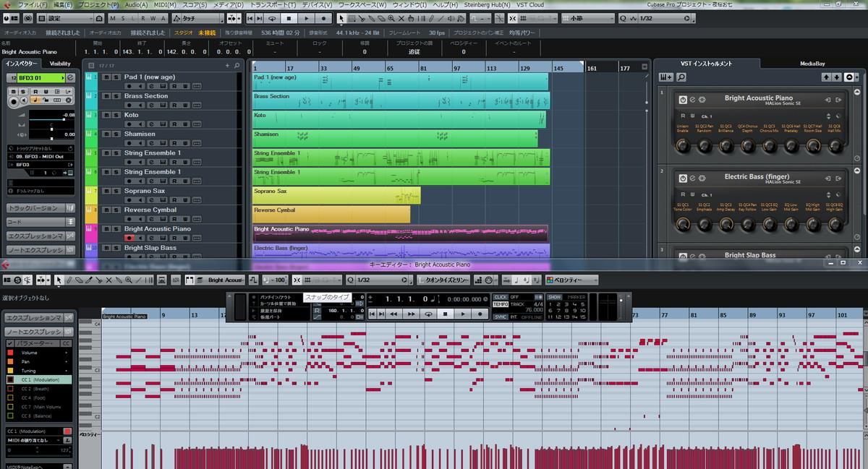Select the Erase tool in key editor toolbar
Screen dimensions: 868x469
tap(79, 280)
